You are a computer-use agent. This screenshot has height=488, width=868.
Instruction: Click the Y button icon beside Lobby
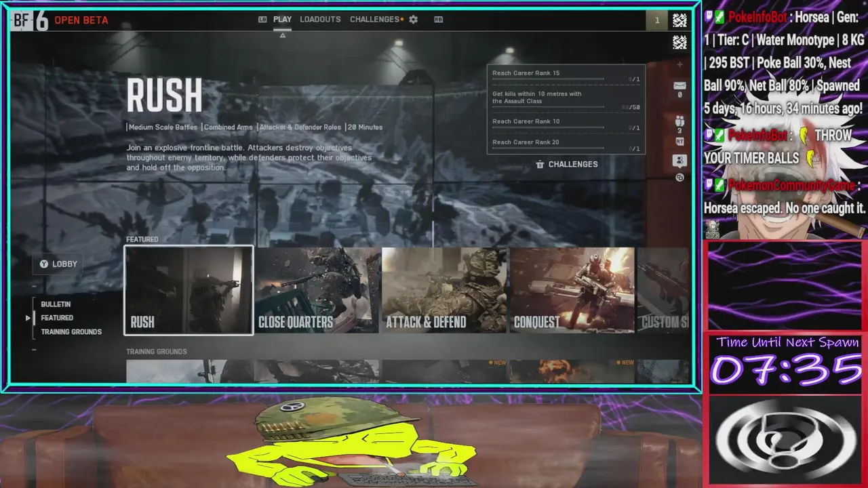pos(44,264)
